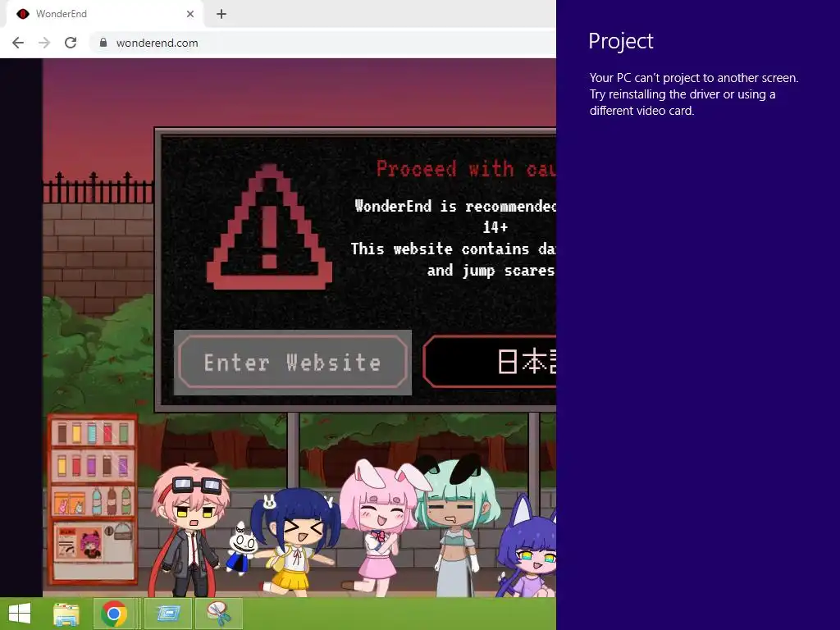This screenshot has height=630, width=840.
Task: Open a new browser tab
Action: coord(221,14)
